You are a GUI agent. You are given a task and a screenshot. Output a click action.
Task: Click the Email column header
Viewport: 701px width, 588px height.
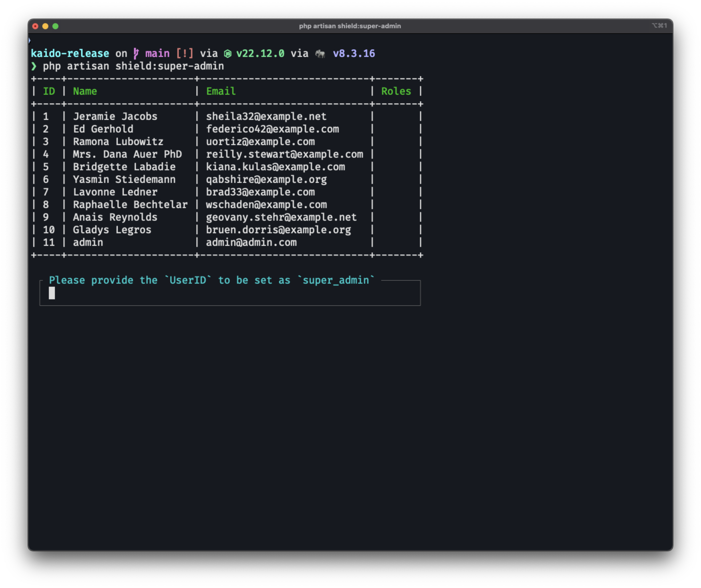[x=221, y=91]
